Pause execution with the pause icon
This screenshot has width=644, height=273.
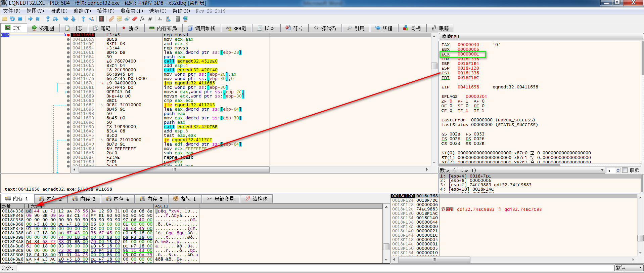(38, 19)
